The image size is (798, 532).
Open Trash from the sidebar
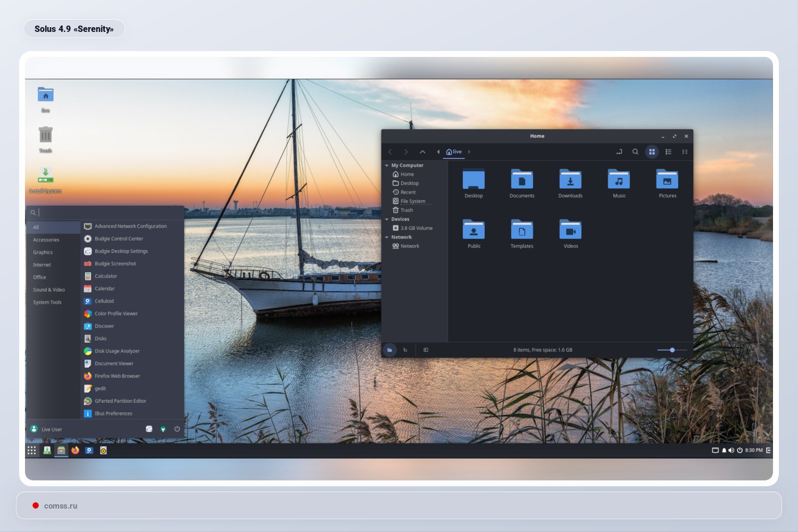(406, 210)
